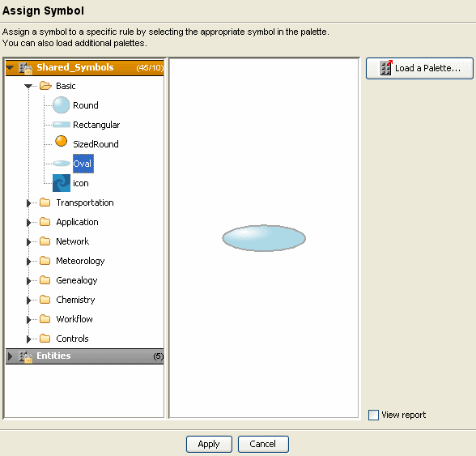Select the Meteorology tree item
Image resolution: width=476 pixels, height=456 pixels.
(80, 261)
